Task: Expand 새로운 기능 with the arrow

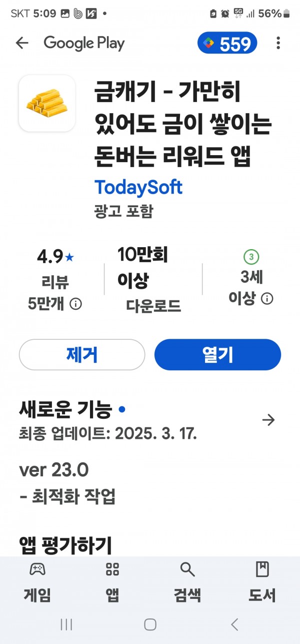Action: pos(268,420)
